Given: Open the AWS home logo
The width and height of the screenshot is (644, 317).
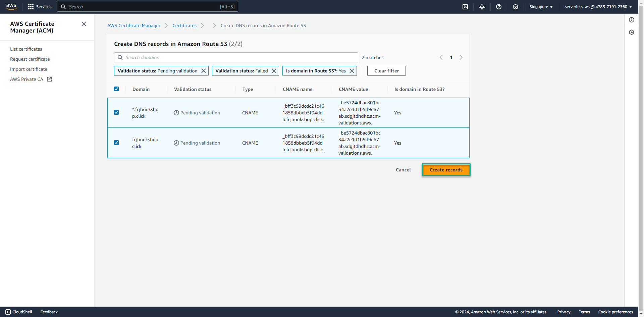Looking at the screenshot, I should pos(11,7).
